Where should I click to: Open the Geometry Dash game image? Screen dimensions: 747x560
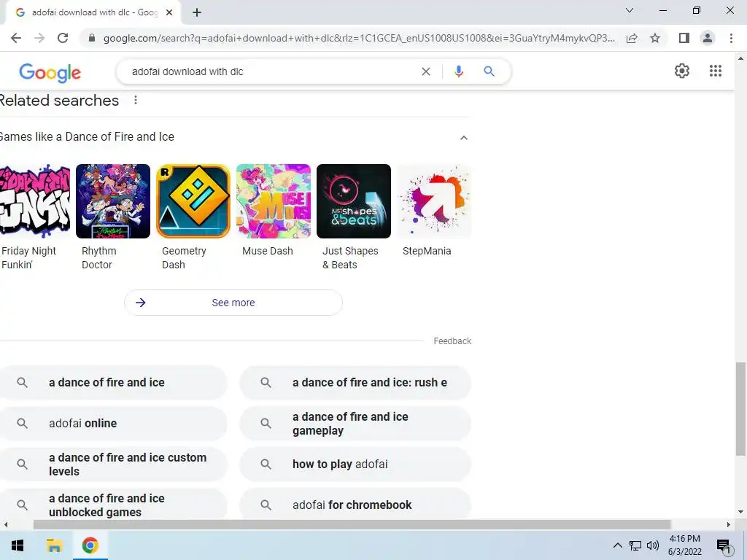[193, 201]
